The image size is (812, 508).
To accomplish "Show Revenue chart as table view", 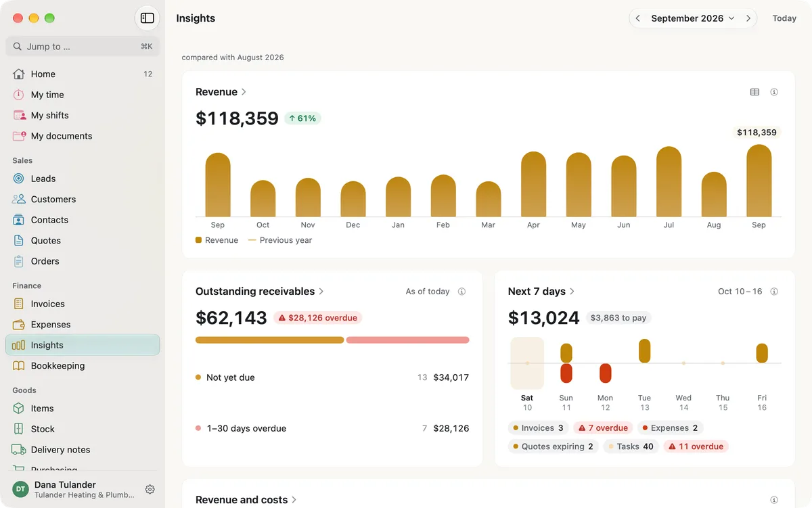I will click(x=754, y=92).
